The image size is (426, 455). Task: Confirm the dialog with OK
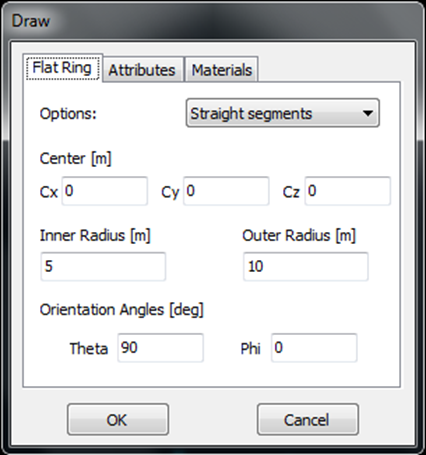[118, 419]
